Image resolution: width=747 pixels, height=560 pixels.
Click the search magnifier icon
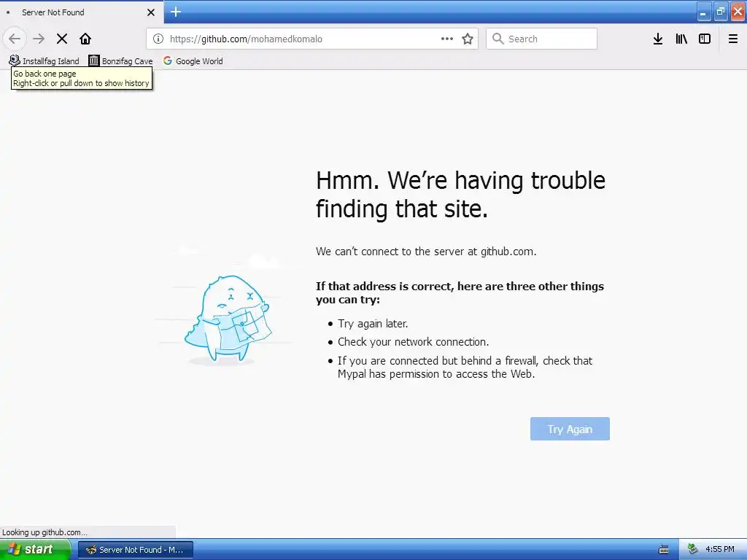pos(498,39)
